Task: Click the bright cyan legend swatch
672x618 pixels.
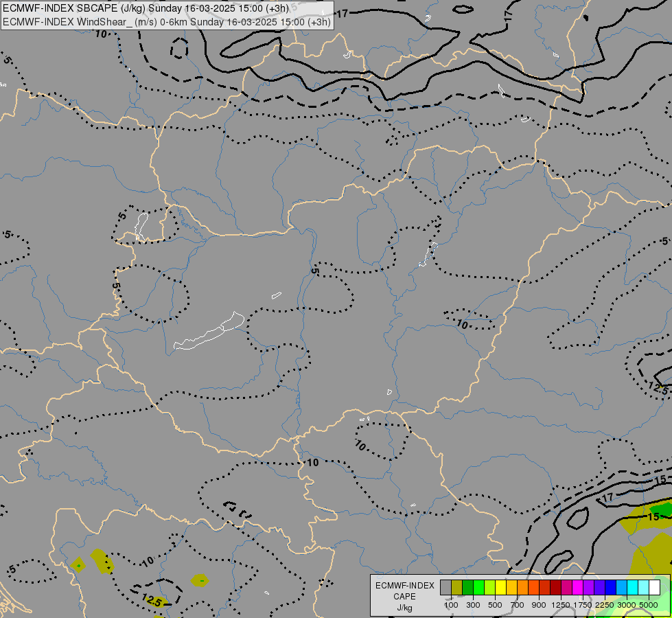Action: click(632, 587)
